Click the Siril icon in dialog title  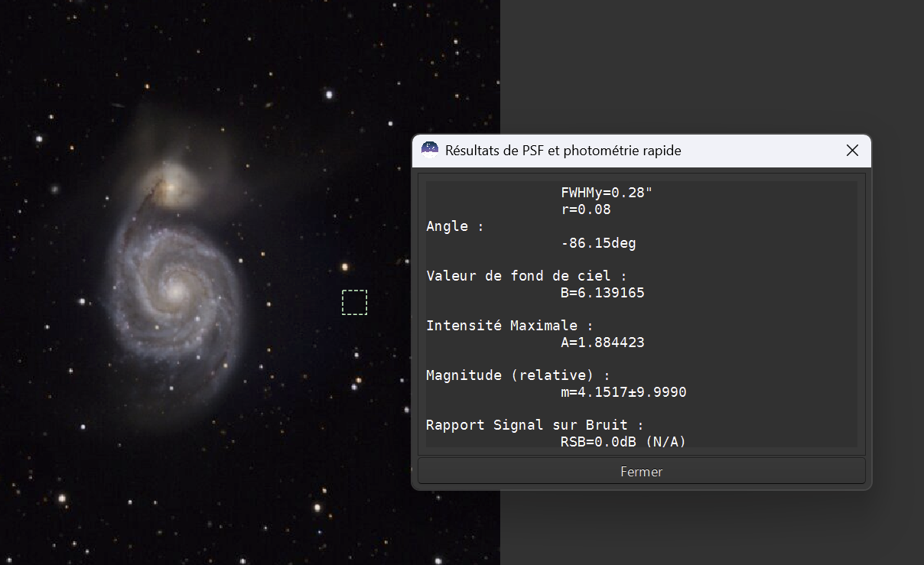[430, 150]
